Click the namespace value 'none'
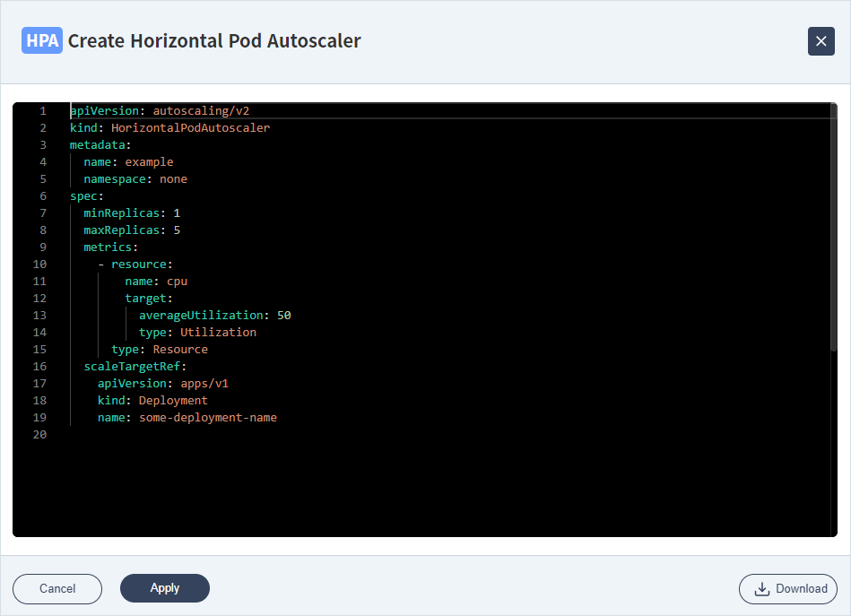 (x=173, y=179)
